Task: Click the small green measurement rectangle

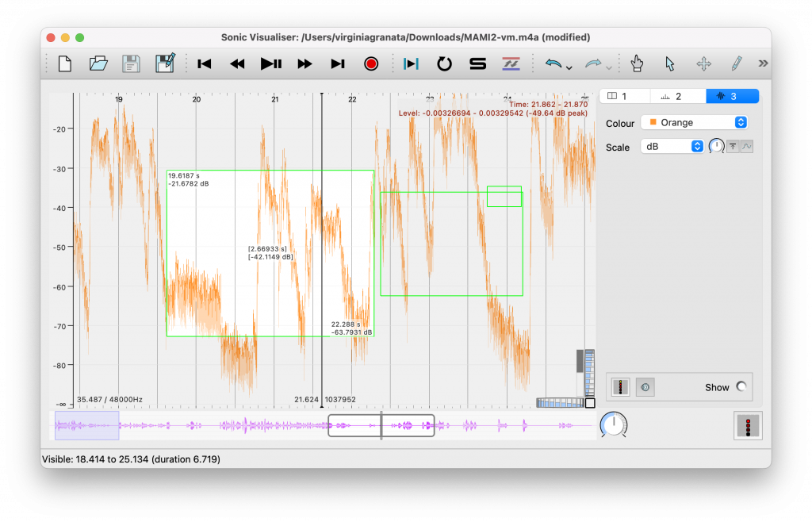Action: 504,196
